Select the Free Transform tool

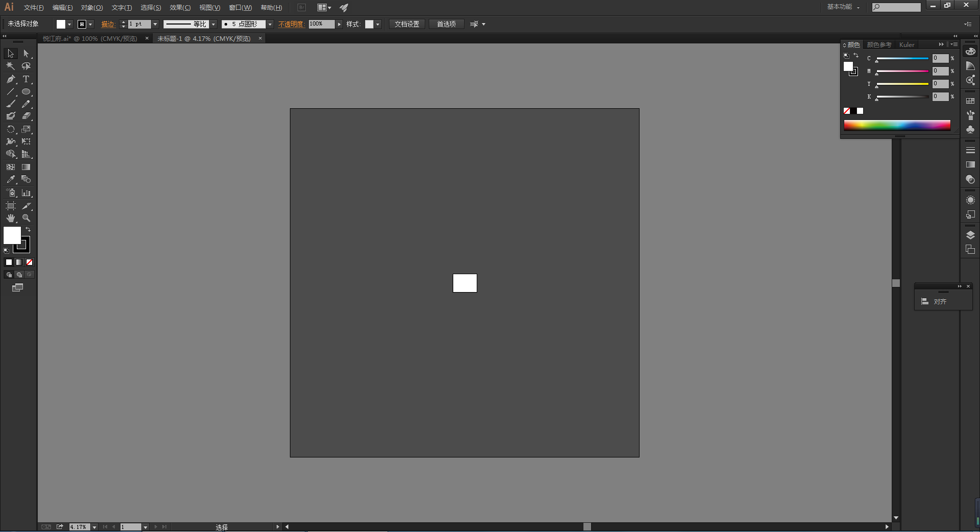pyautogui.click(x=26, y=141)
